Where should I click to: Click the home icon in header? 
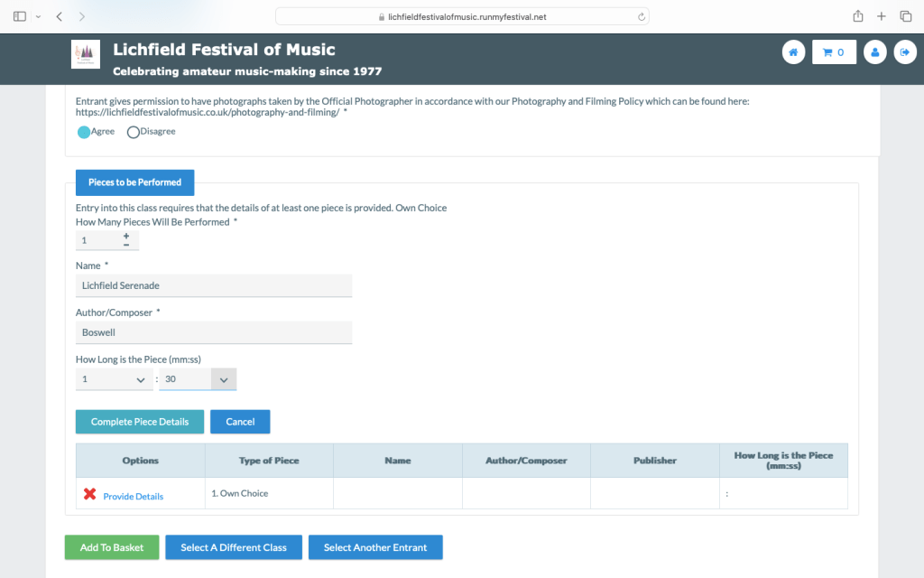(x=793, y=52)
